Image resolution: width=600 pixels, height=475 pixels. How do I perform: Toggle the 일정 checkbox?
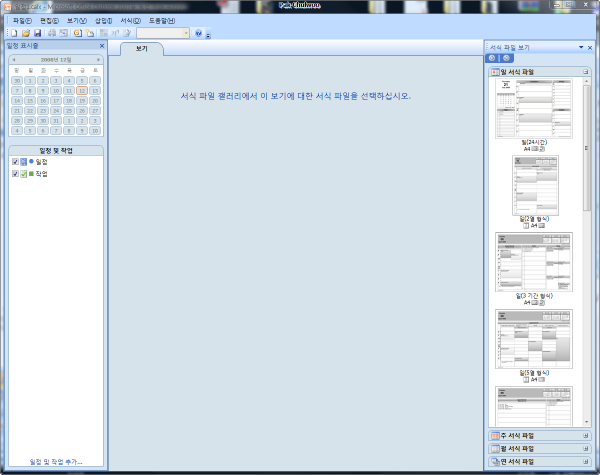(15, 162)
